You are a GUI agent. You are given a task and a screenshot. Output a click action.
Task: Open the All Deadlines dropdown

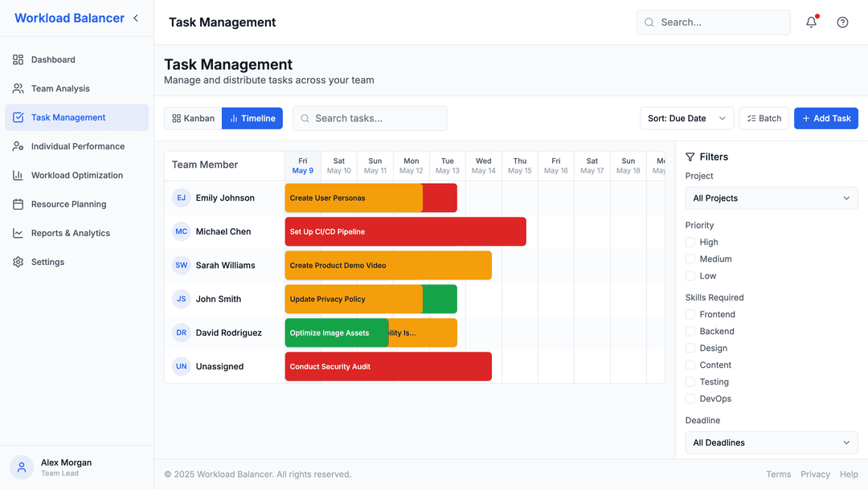point(771,442)
